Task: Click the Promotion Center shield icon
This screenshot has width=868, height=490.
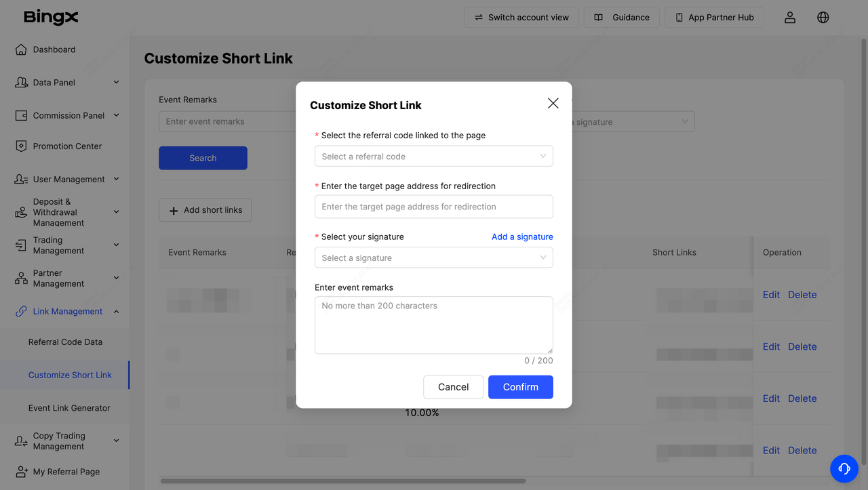Action: coord(21,146)
